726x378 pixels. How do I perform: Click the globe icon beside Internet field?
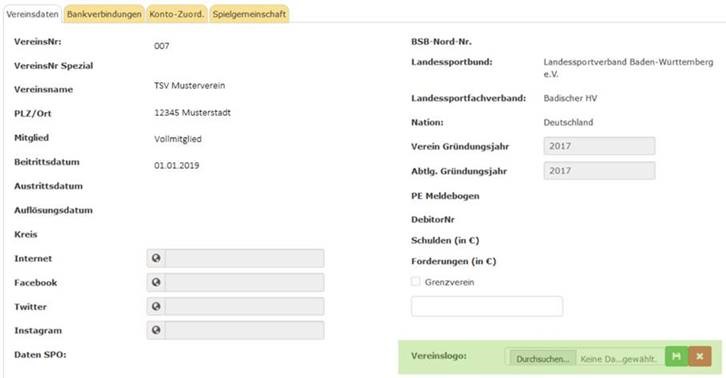tap(156, 258)
